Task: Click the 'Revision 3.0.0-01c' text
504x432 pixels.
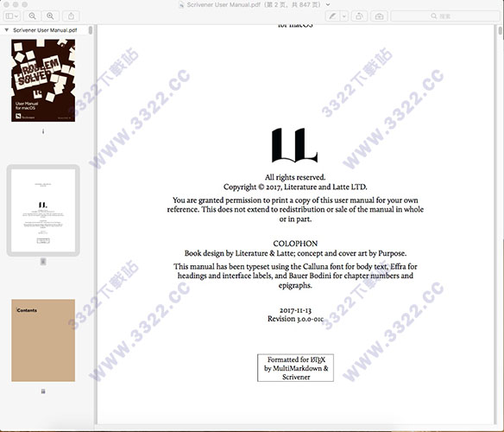Action: (x=295, y=319)
